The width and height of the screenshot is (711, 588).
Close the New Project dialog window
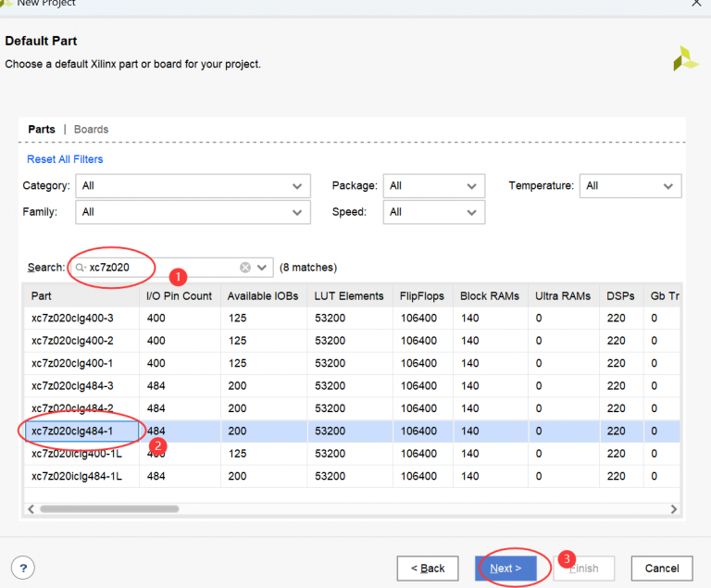(696, 4)
